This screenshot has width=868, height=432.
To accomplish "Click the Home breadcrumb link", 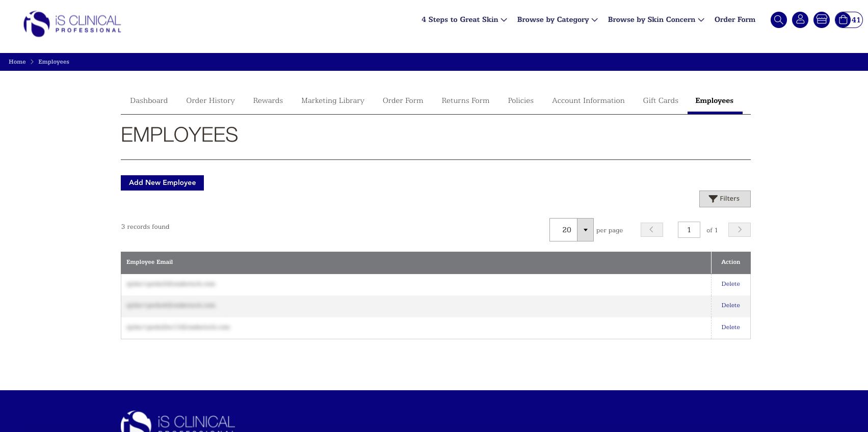I will click(17, 62).
